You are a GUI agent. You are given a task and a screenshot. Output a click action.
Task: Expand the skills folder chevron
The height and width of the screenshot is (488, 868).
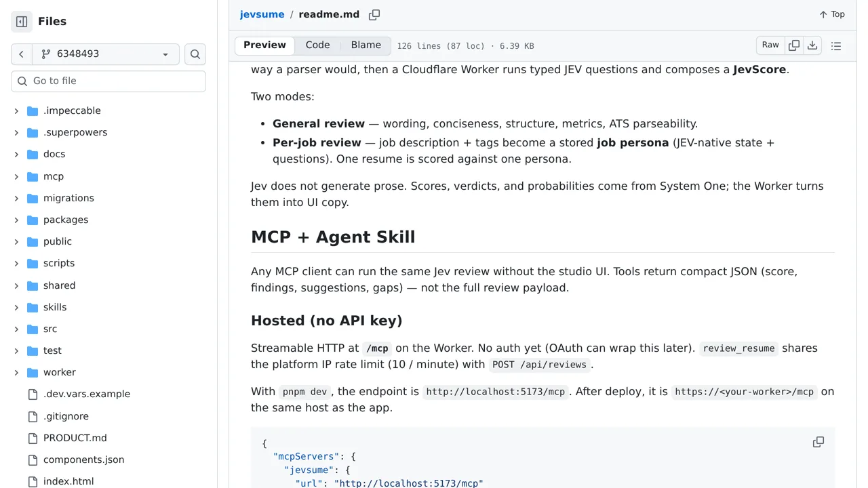point(16,307)
